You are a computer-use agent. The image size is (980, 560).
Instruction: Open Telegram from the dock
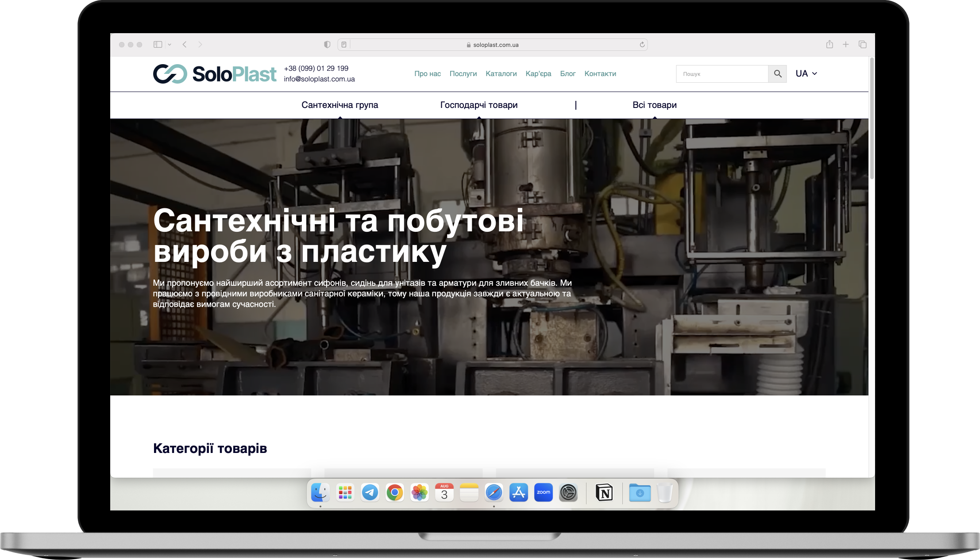[x=370, y=492]
